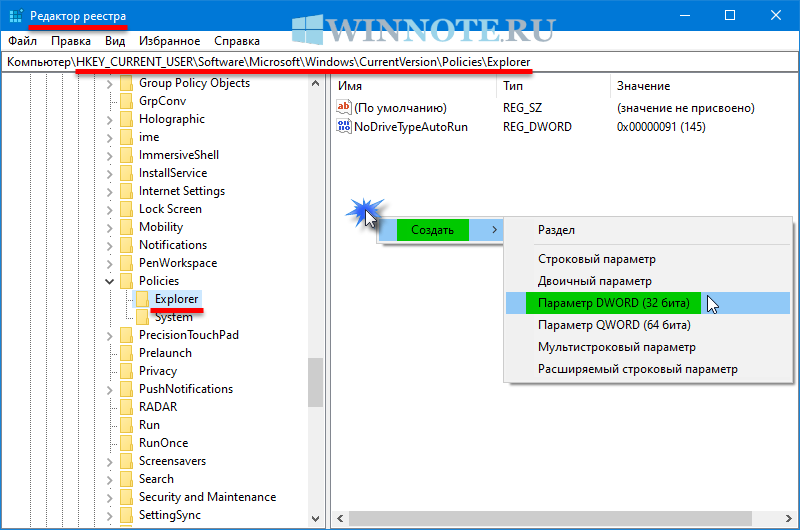Screen dimensions: 800x530
Task: Click the Тип column header
Action: tap(554, 86)
